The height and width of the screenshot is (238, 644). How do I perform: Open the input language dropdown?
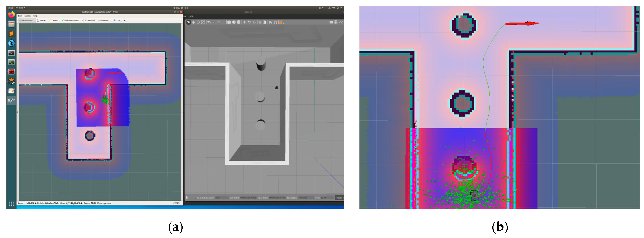(321, 8)
